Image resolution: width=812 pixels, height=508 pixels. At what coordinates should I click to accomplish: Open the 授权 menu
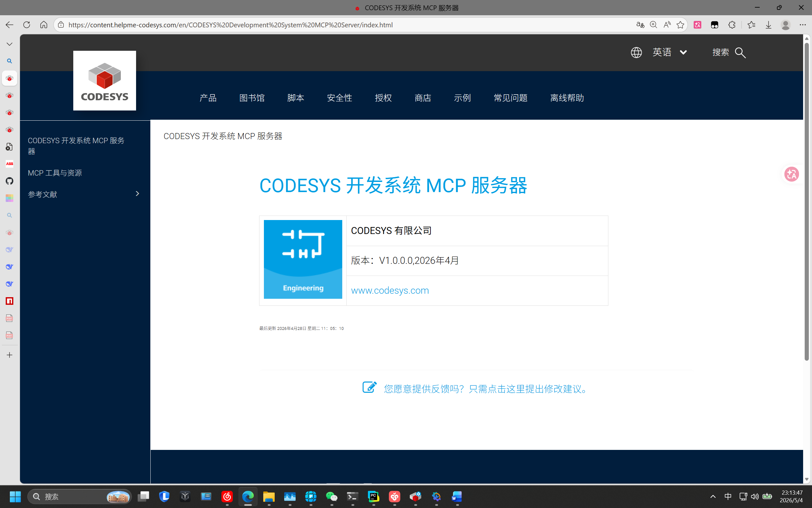click(383, 98)
